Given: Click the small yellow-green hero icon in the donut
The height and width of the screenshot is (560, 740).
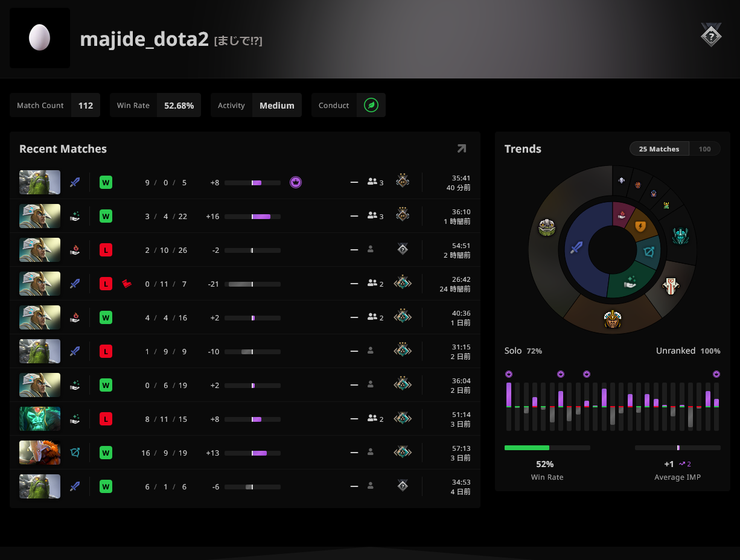Looking at the screenshot, I should click(x=666, y=205).
